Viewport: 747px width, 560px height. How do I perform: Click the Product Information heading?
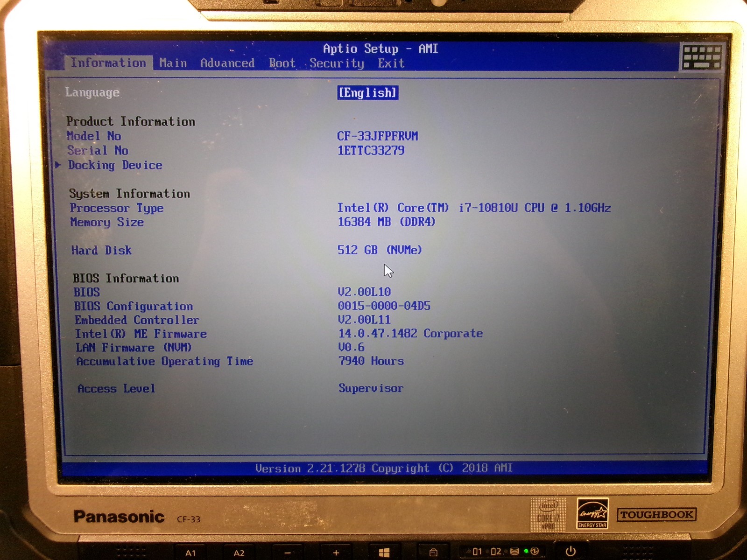pyautogui.click(x=131, y=121)
